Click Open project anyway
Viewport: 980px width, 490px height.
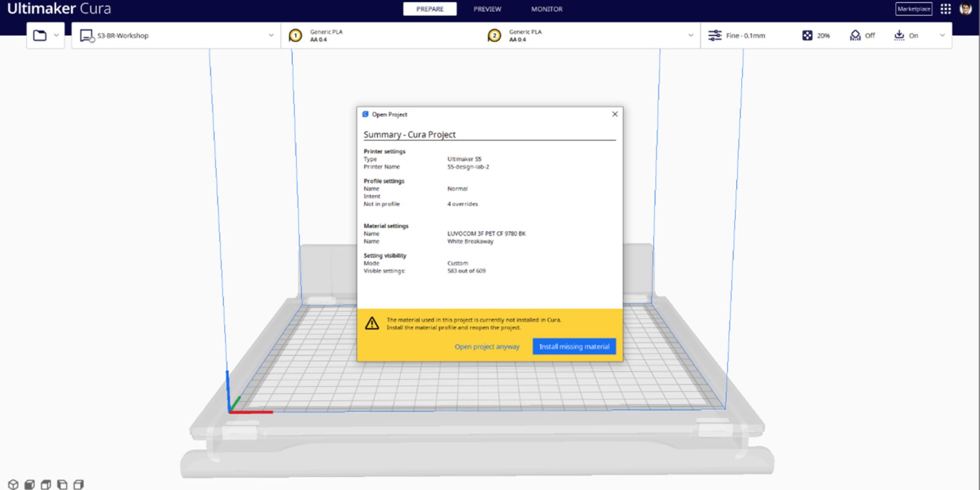pos(487,347)
